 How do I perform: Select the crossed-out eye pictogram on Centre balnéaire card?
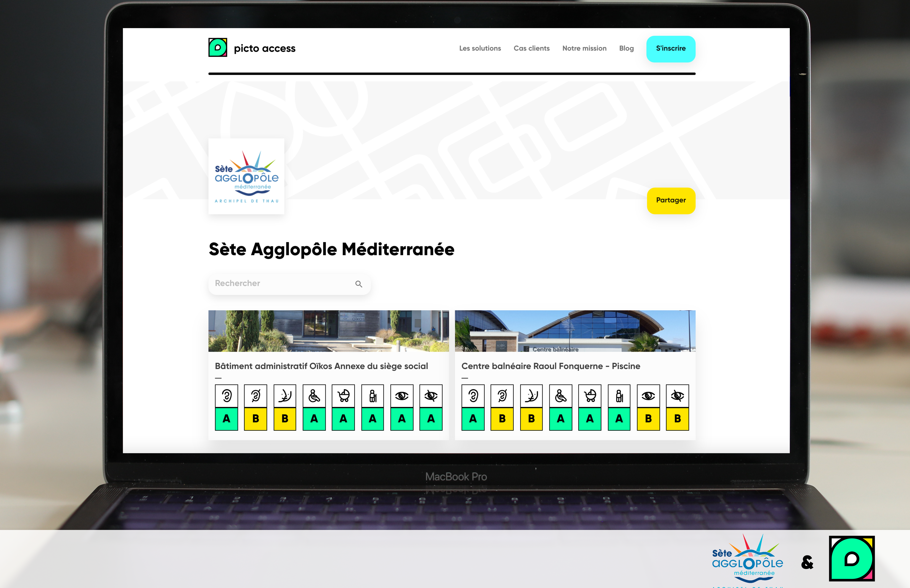(678, 396)
